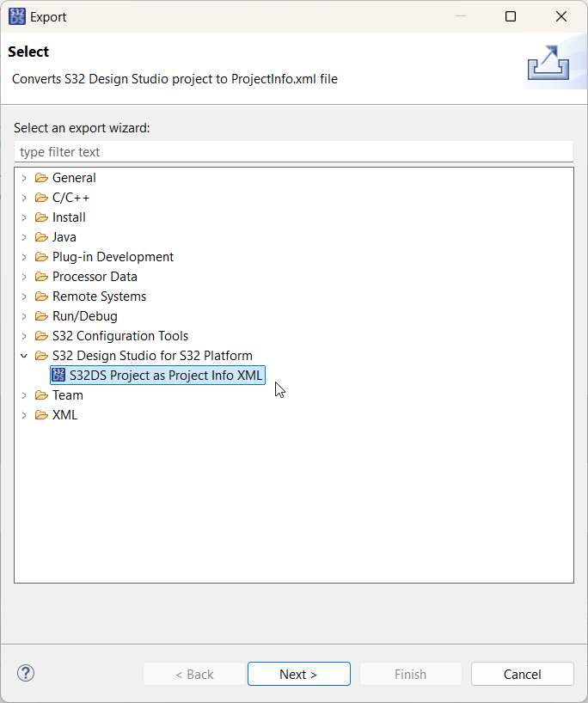The image size is (588, 703).
Task: Expand the Team category
Action: pos(24,395)
